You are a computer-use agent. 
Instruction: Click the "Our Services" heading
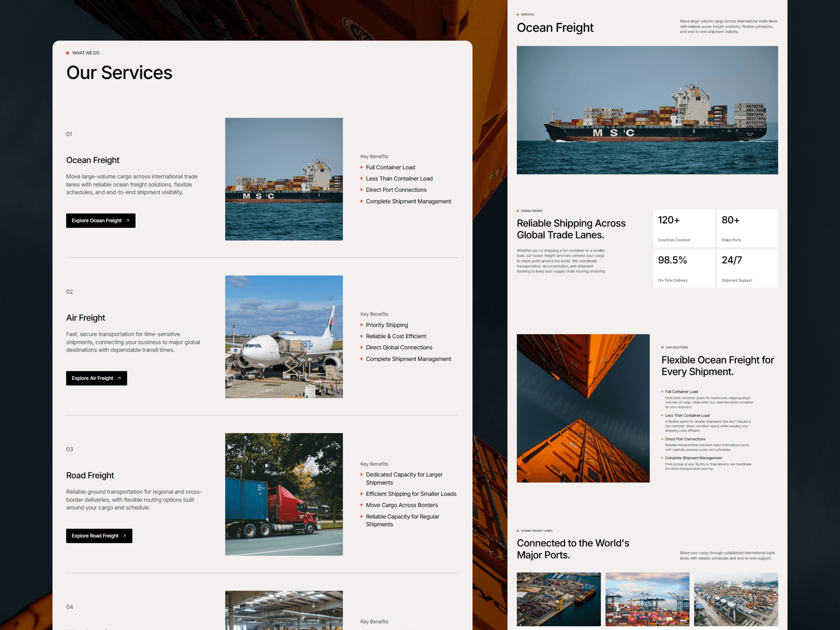[119, 72]
